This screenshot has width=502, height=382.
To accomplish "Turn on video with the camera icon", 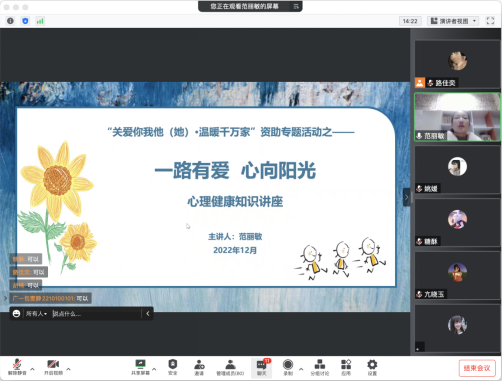I will [x=53, y=367].
